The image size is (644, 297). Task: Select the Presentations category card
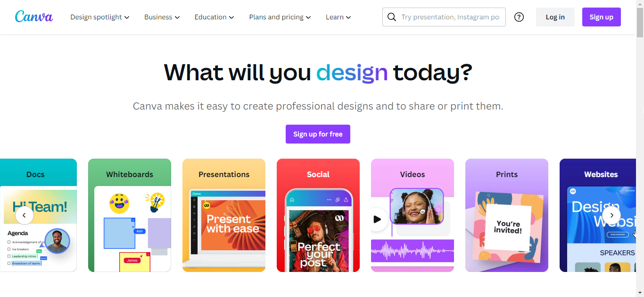pos(224,215)
